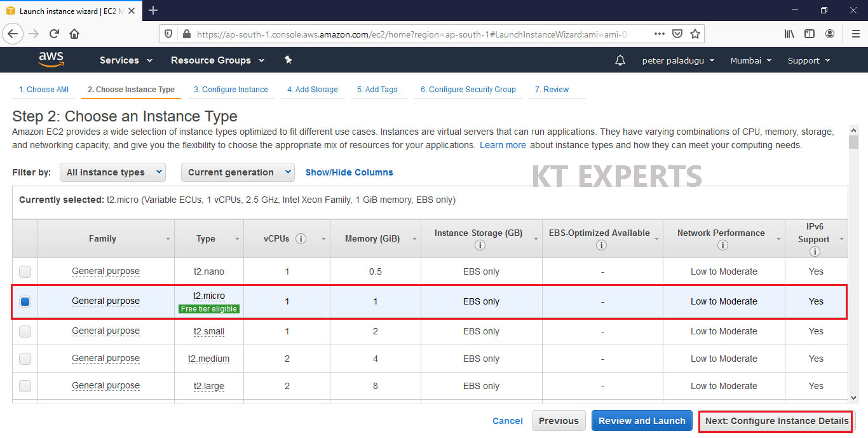The height and width of the screenshot is (438, 868).
Task: Select the t2.medium instance checkbox
Action: [x=25, y=359]
